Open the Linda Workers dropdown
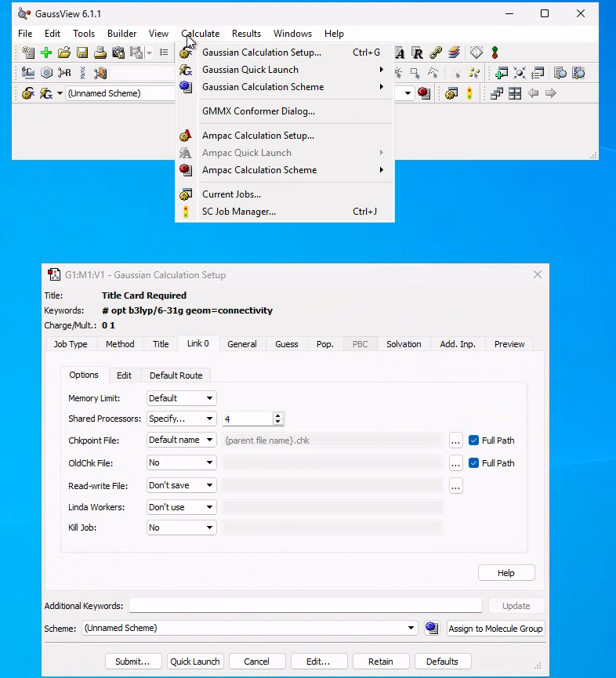The height and width of the screenshot is (678, 616). coord(182,507)
